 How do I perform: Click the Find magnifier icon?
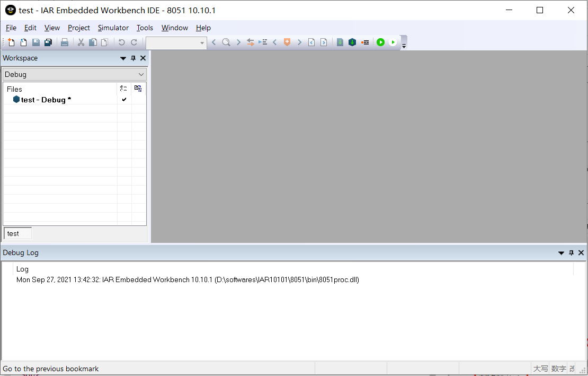226,42
